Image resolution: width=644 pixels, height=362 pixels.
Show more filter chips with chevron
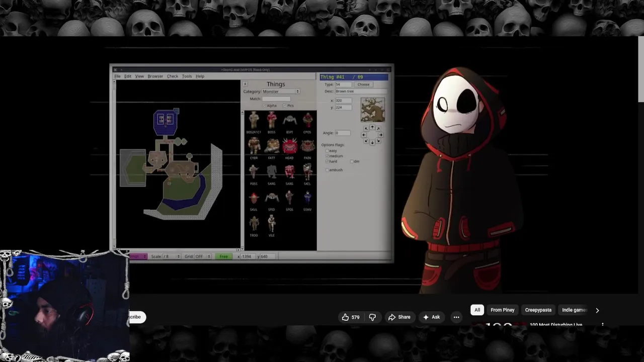pos(597,310)
